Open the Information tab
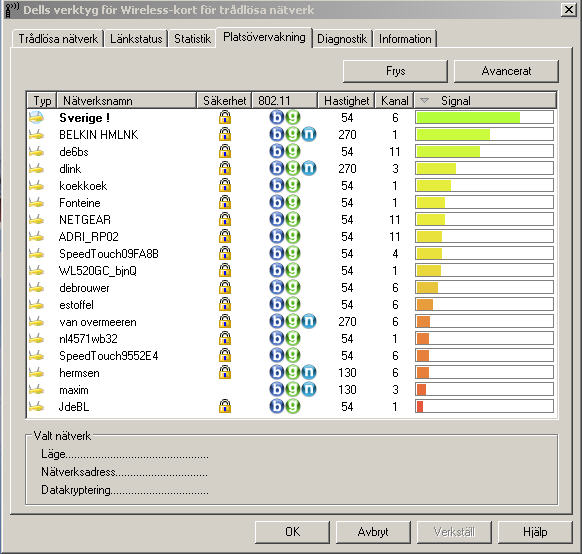 point(405,39)
